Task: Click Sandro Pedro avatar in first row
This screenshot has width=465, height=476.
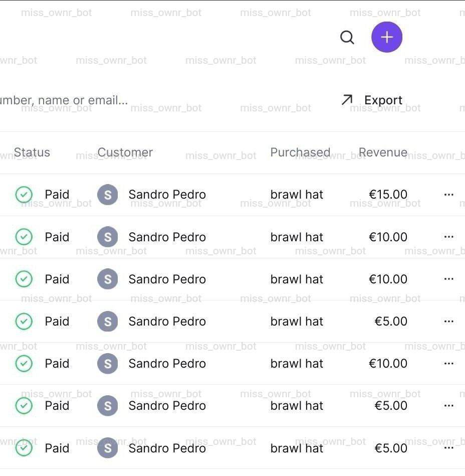Action: pyautogui.click(x=107, y=195)
